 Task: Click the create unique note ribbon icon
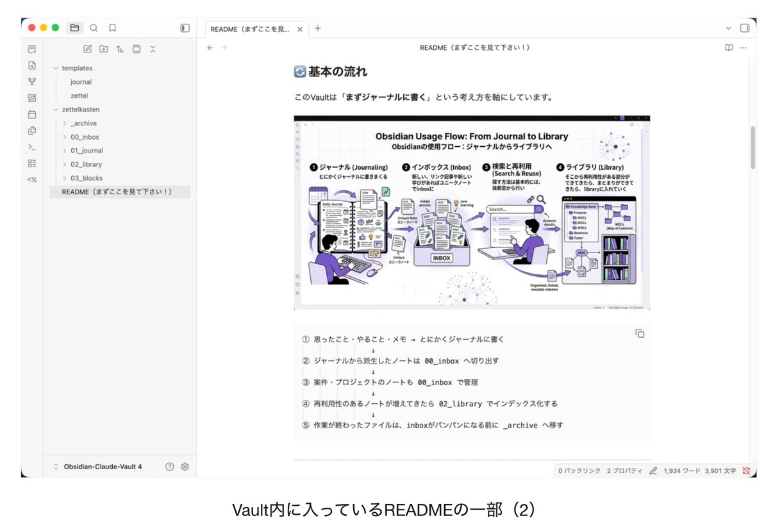click(32, 49)
